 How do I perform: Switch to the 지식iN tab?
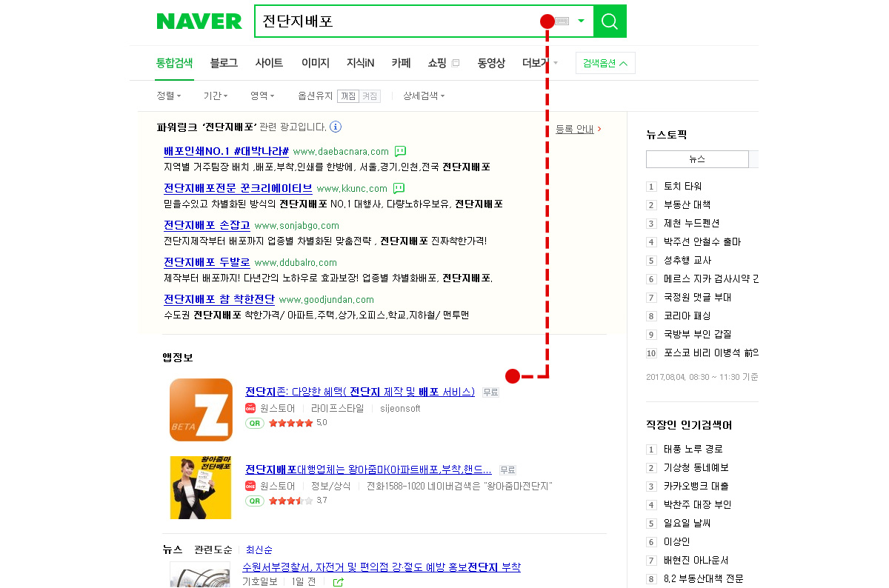pos(361,63)
